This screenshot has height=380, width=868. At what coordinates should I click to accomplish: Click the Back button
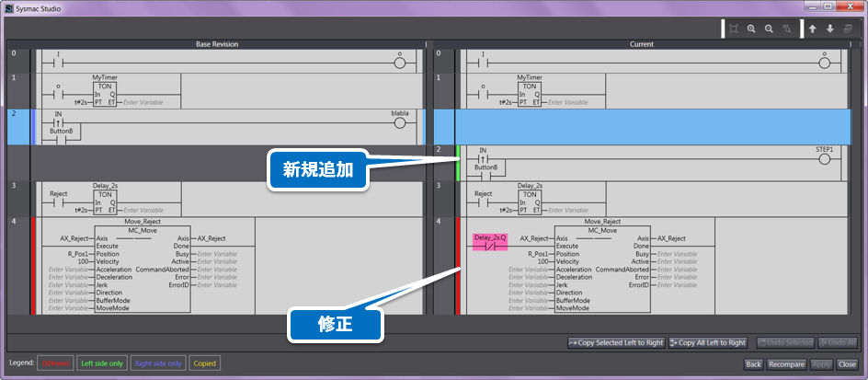point(753,364)
